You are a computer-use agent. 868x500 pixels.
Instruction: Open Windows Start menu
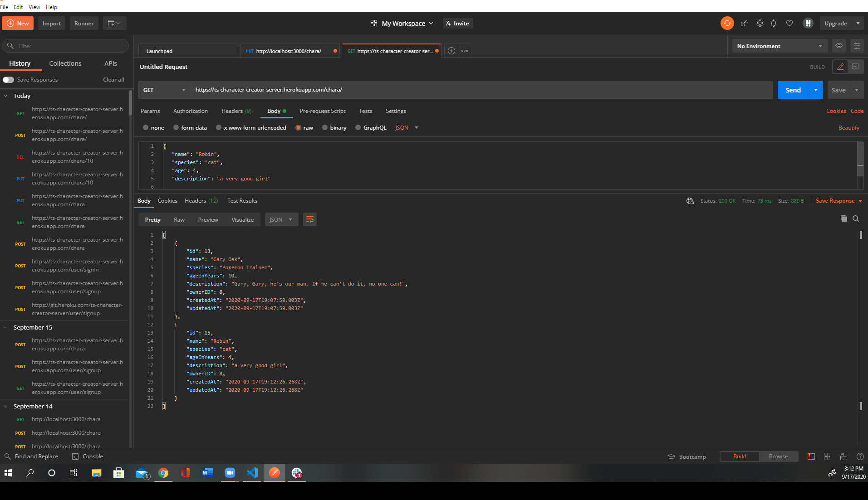click(x=8, y=473)
